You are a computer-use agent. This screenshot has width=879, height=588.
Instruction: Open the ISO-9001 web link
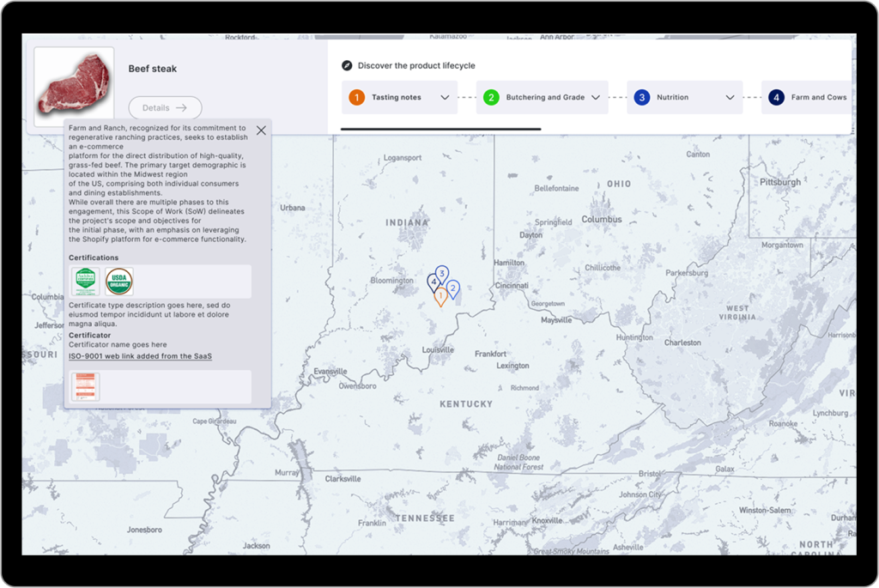pyautogui.click(x=140, y=356)
